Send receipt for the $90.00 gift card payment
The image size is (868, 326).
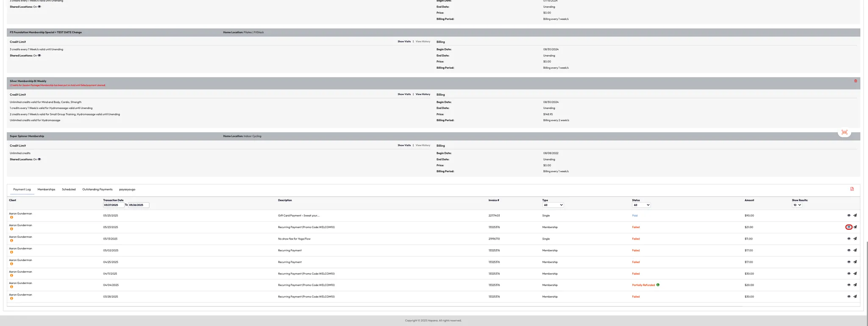855,215
